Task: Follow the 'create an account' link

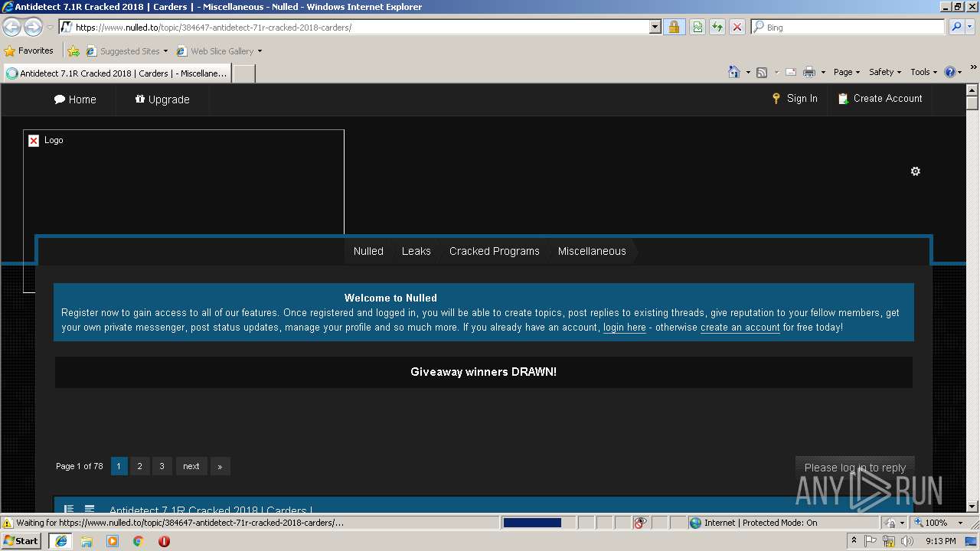Action: point(740,328)
